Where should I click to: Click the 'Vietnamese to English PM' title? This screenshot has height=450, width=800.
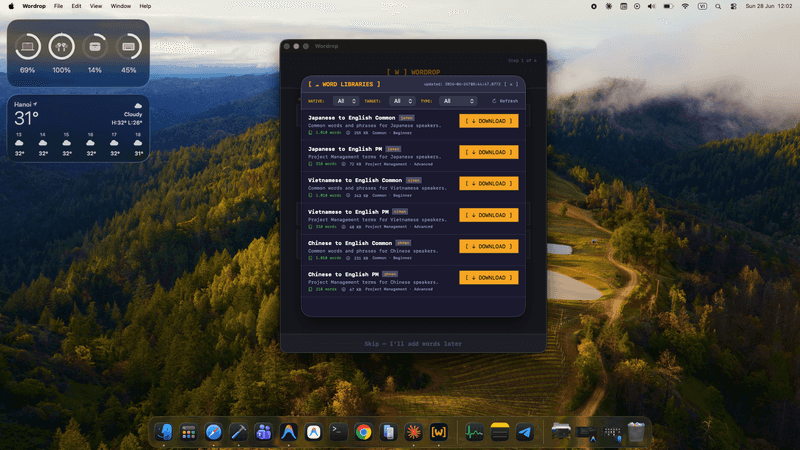348,211
